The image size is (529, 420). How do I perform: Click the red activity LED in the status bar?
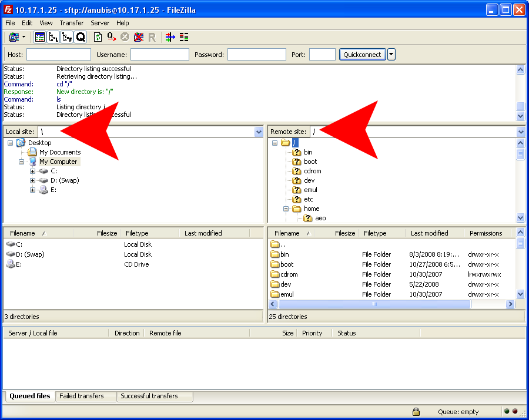click(515, 411)
